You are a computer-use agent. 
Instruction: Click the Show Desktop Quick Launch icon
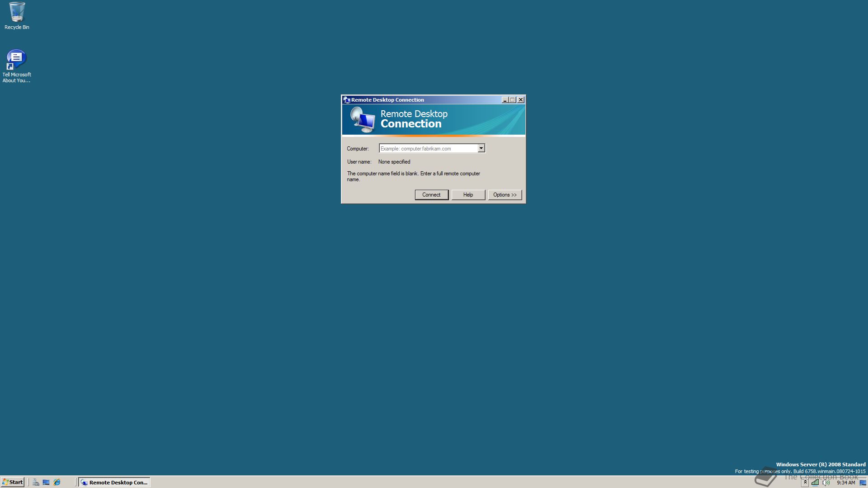coord(46,482)
